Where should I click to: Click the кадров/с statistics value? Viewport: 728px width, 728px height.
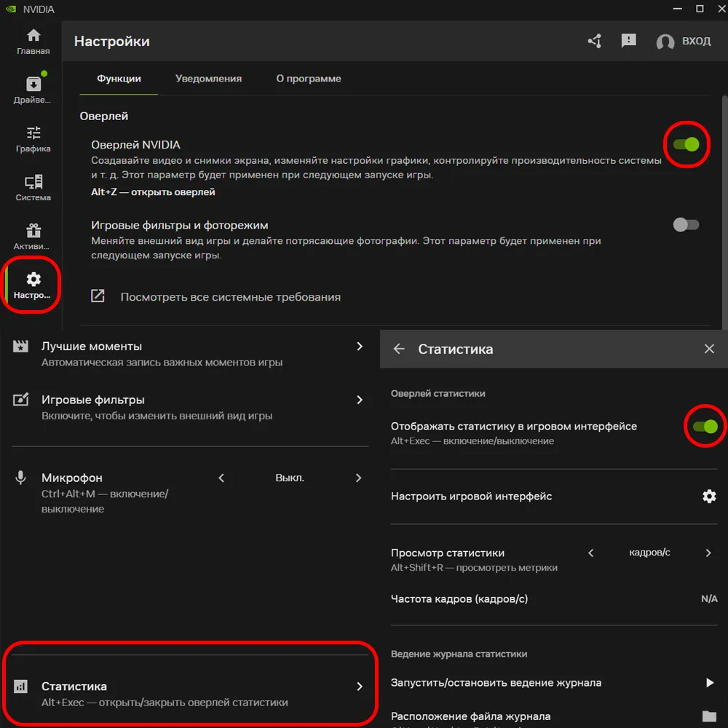[x=649, y=552]
